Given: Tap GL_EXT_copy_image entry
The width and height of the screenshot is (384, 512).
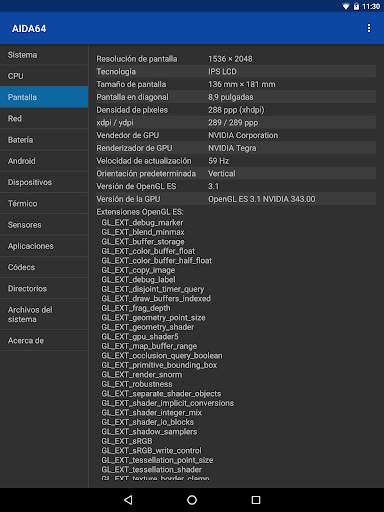Looking at the screenshot, I should 138,270.
